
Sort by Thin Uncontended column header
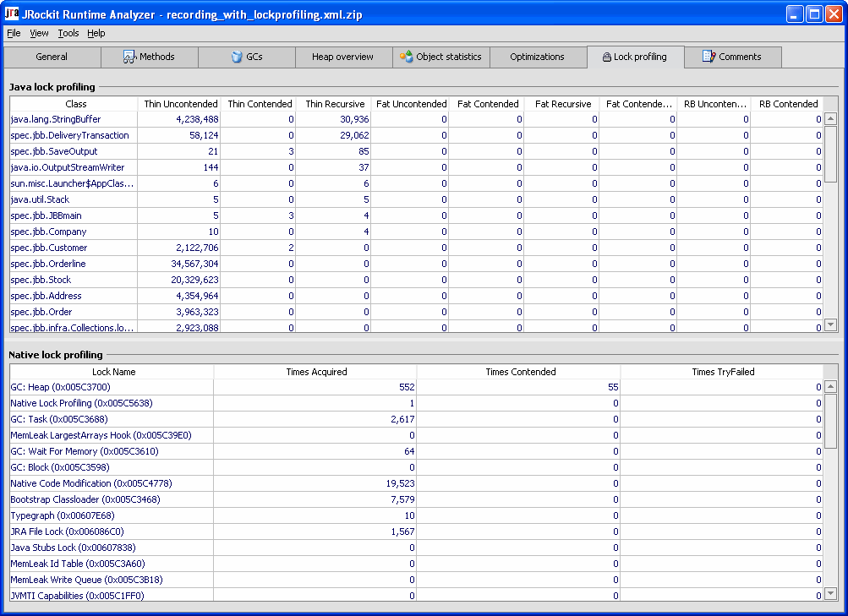179,104
